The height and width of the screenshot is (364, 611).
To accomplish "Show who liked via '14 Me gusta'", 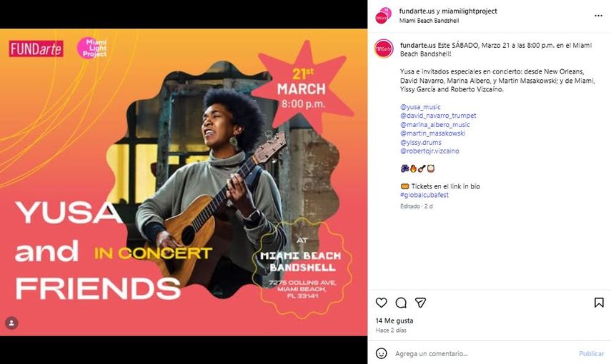I will click(394, 321).
